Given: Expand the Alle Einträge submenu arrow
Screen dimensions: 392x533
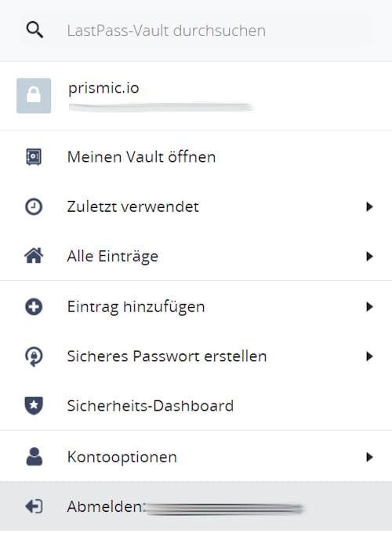Looking at the screenshot, I should (x=369, y=256).
